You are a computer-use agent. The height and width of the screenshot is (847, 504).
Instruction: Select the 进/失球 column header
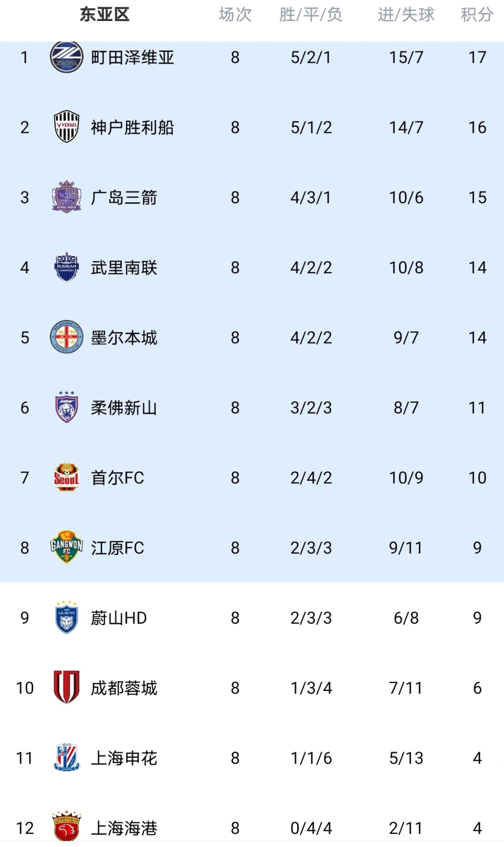coord(406,15)
